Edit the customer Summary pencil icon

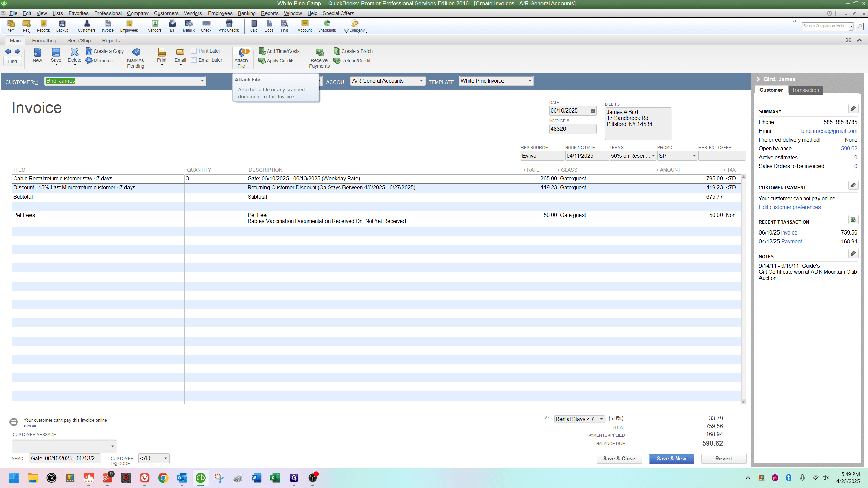[853, 109]
